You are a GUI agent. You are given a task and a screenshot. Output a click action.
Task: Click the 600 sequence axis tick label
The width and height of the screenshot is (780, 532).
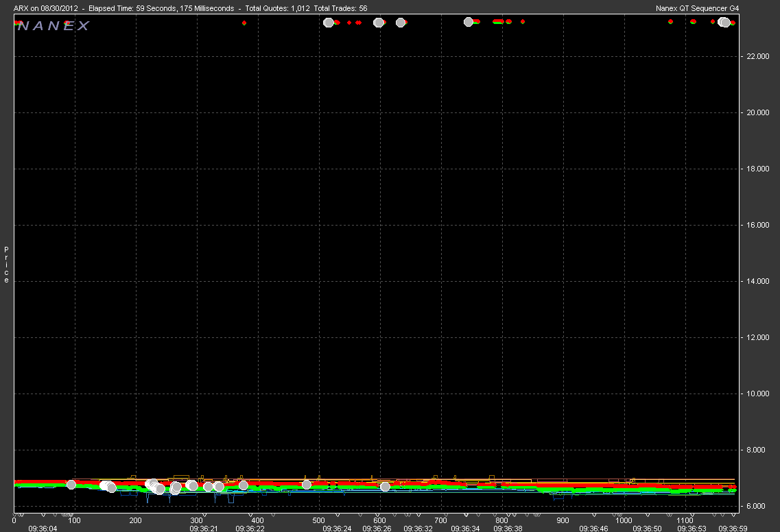coord(379,520)
